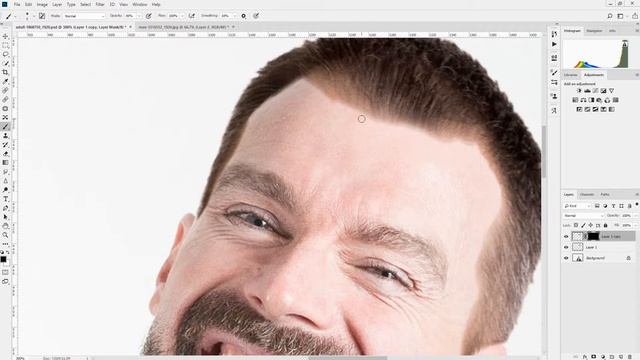Add a Hue/Saturation adjustment
Image resolution: width=640 pixels, height=360 pixels.
click(x=575, y=100)
